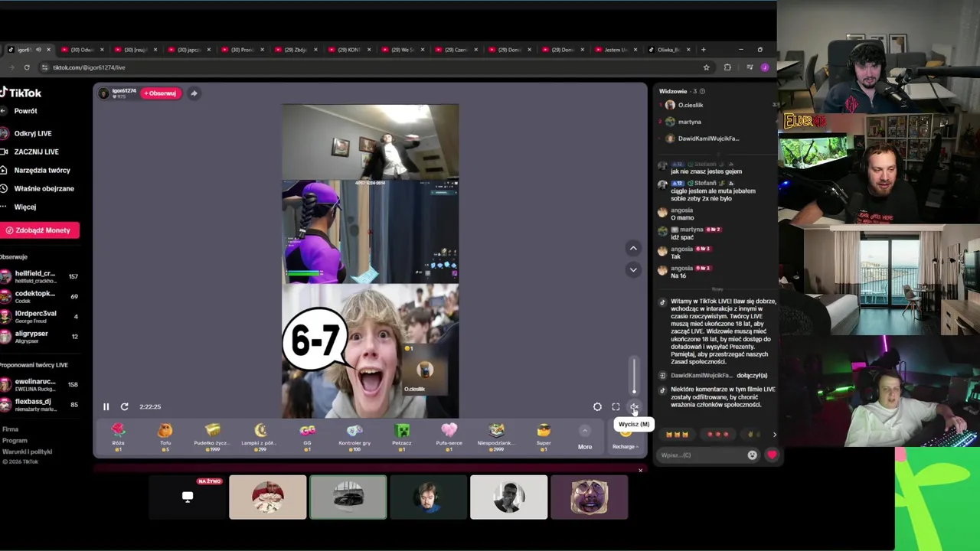Follow igor61274 with Obserwuj button
The width and height of the screenshot is (980, 551).
[160, 93]
